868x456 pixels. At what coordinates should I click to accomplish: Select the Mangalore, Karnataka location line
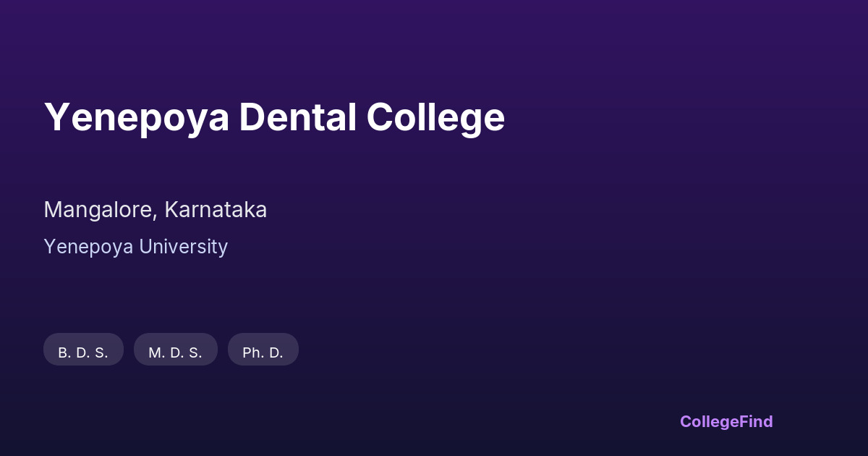click(x=155, y=210)
